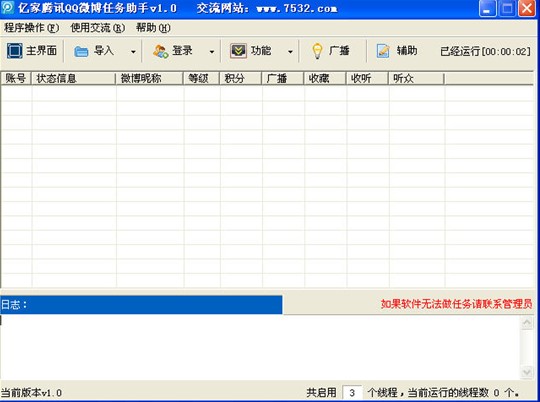This screenshot has width=540, height=402.
Task: Open the 使用交流(R) menu
Action: pyautogui.click(x=97, y=28)
